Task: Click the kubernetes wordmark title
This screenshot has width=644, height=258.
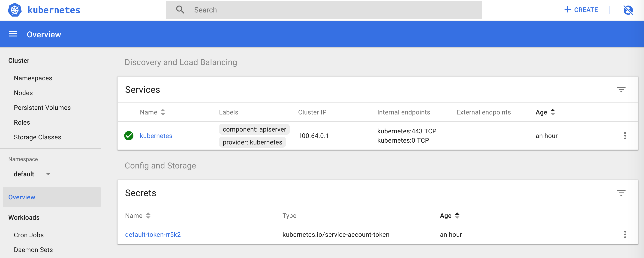Action: [54, 10]
